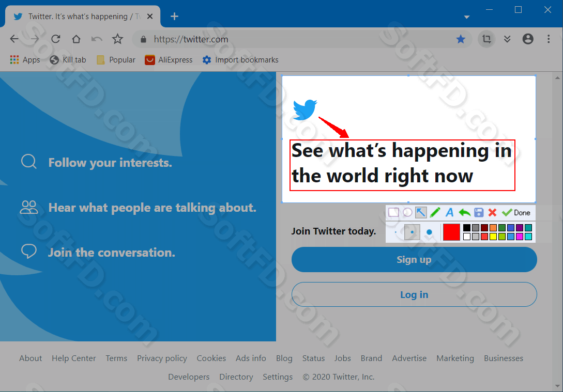Image resolution: width=563 pixels, height=392 pixels.
Task: Open the Cookies footer link
Action: 211,358
